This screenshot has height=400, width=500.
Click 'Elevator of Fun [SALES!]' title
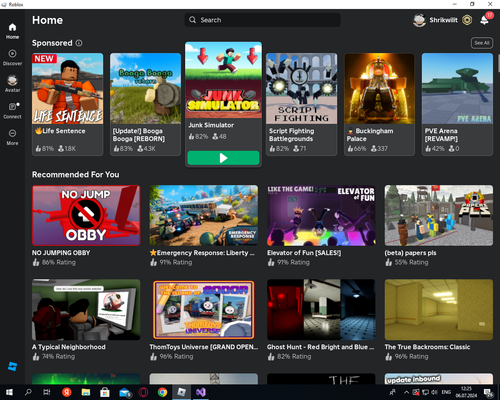(304, 253)
